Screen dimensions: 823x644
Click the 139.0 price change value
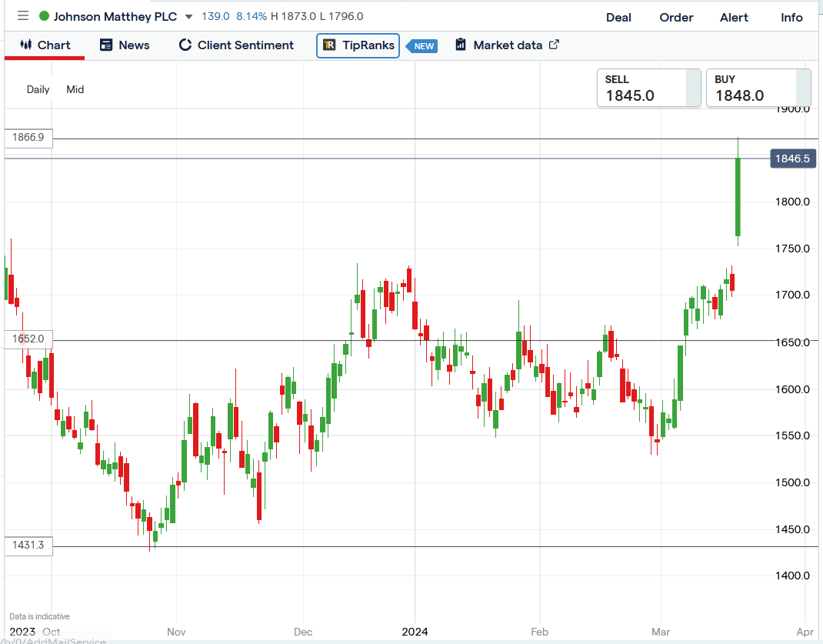[x=215, y=16]
